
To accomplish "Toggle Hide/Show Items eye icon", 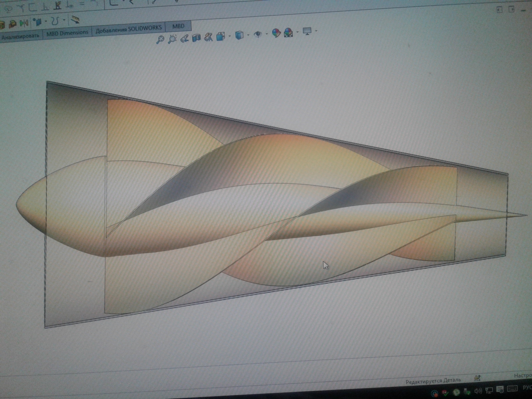I will point(257,34).
